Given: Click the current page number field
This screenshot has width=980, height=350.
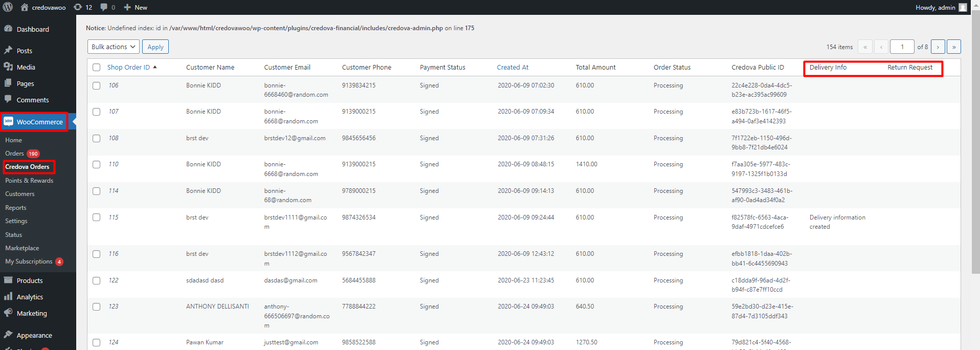Looking at the screenshot, I should [902, 47].
